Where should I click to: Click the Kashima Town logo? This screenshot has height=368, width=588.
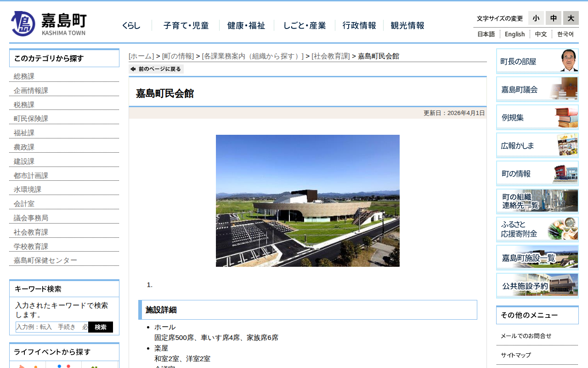point(49,23)
